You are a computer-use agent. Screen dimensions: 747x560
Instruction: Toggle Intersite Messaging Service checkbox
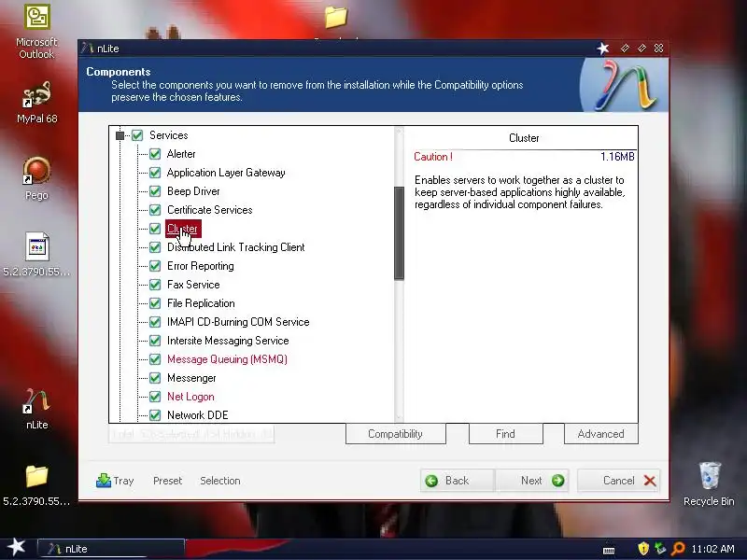(155, 341)
